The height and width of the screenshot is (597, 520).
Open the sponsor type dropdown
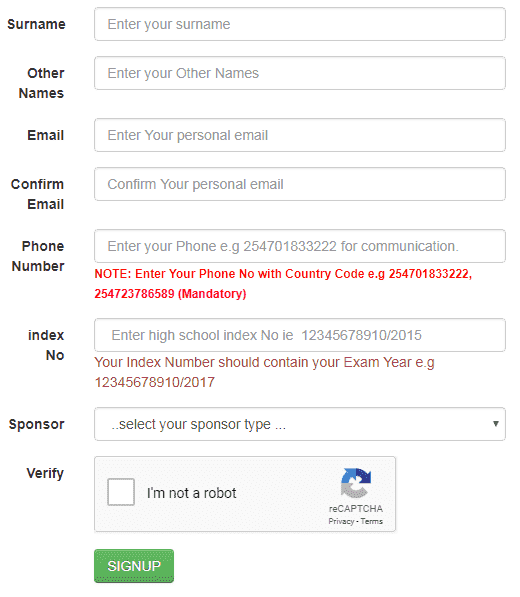(300, 424)
